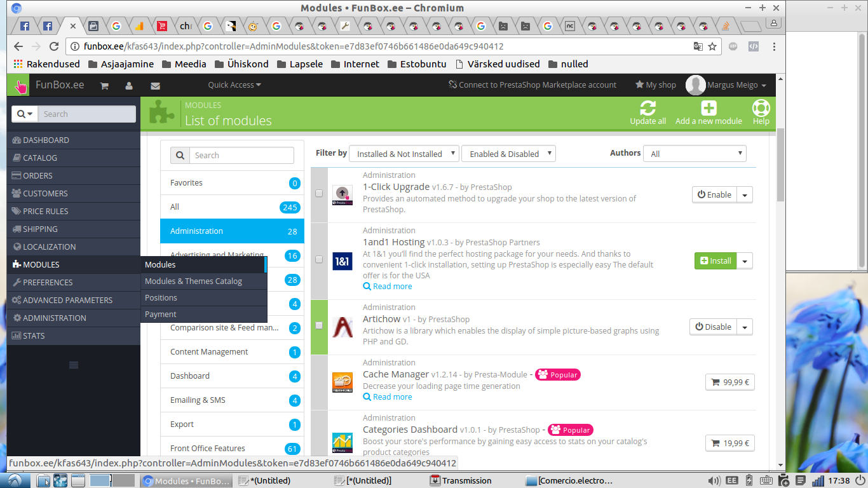Click the battery icon in system tray
868x488 pixels.
pos(749,480)
